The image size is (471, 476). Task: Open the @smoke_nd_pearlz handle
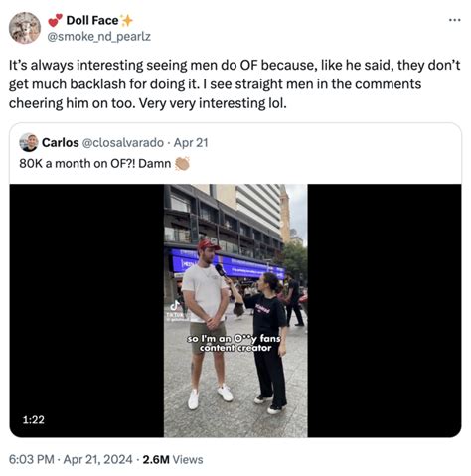coord(99,36)
